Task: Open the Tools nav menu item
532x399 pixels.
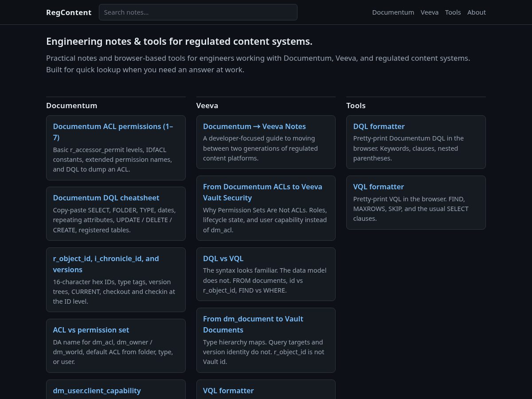Action: coord(453,12)
